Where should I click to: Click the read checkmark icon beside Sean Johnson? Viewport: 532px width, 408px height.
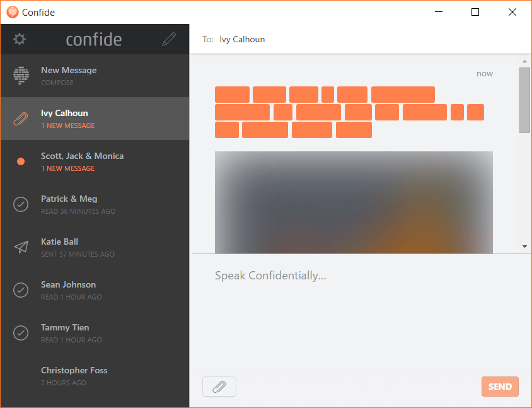click(x=21, y=290)
